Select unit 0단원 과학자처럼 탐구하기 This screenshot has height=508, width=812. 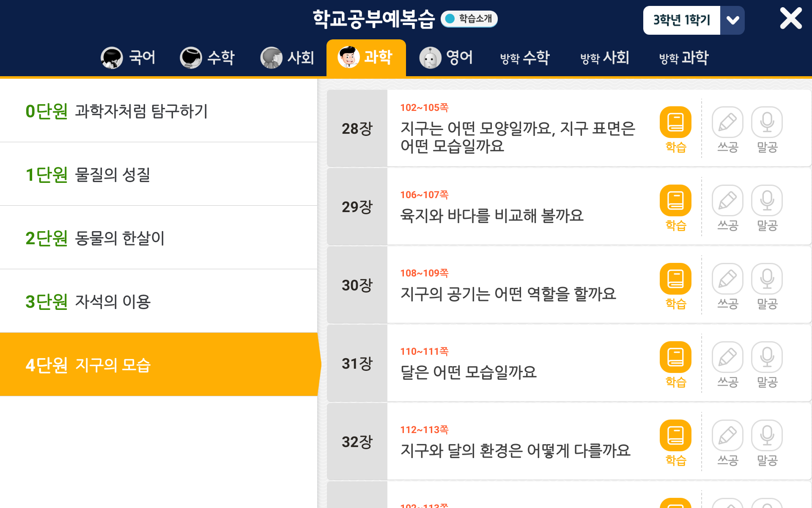click(159, 111)
